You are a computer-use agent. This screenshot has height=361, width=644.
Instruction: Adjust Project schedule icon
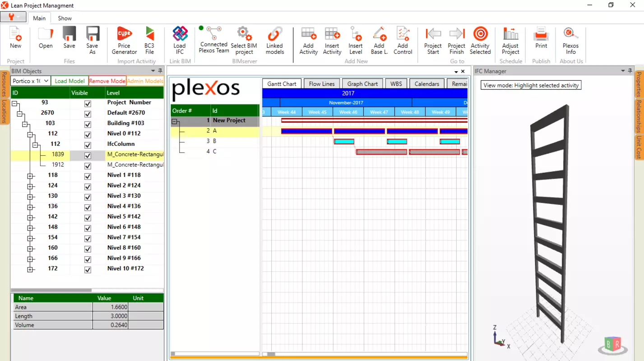[x=510, y=41]
